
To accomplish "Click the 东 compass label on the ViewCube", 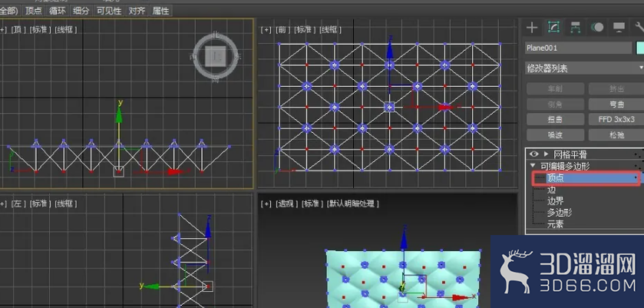I will point(237,57).
